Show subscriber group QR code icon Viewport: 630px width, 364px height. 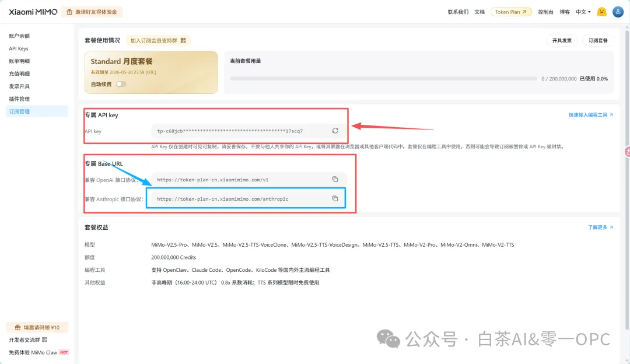tap(183, 40)
